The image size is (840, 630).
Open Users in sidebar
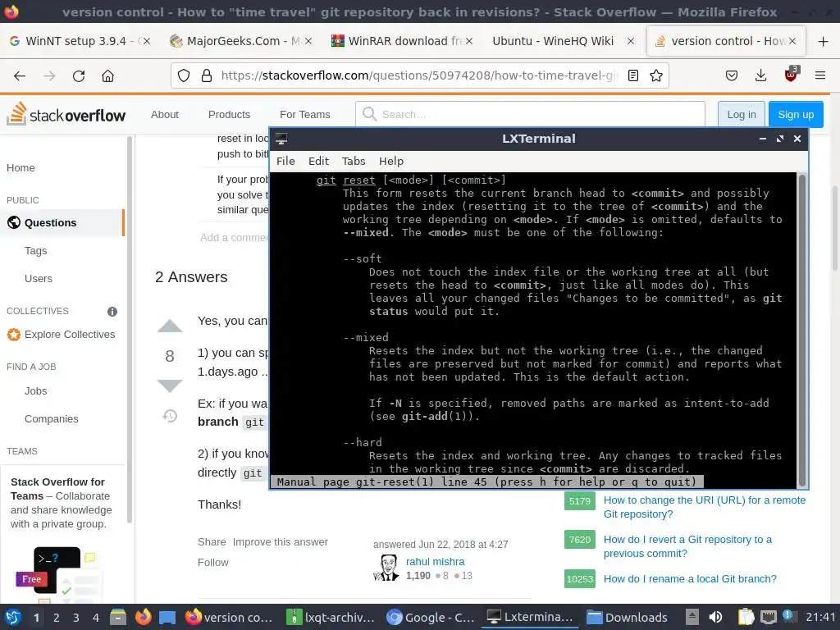[39, 279]
